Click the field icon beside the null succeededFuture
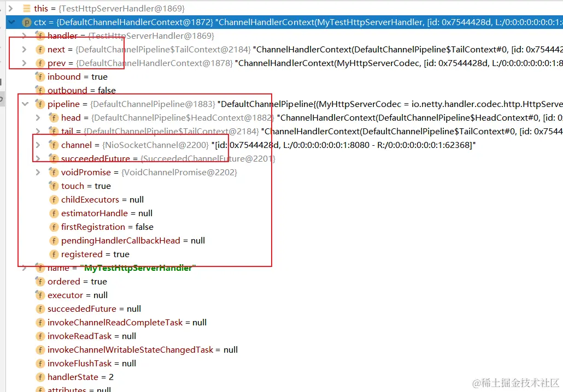563x392 pixels. [x=40, y=309]
